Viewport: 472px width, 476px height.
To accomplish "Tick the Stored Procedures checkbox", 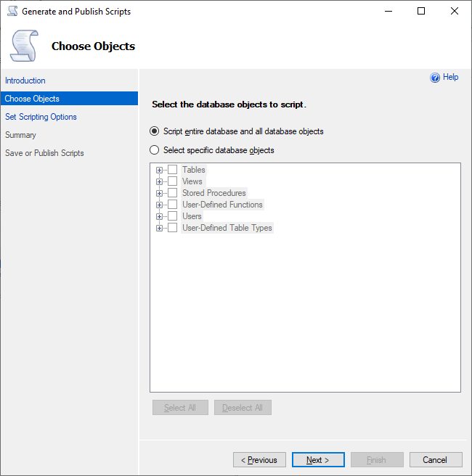I will pos(173,193).
